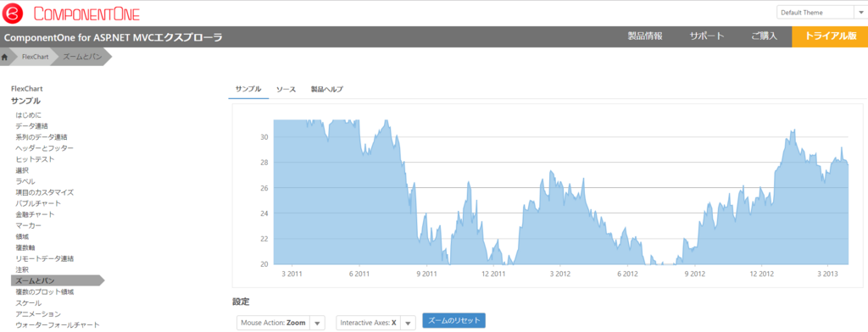Screen dimensions: 868x332
Task: Open リモートデータ連結 in the sidebar
Action: (x=45, y=259)
